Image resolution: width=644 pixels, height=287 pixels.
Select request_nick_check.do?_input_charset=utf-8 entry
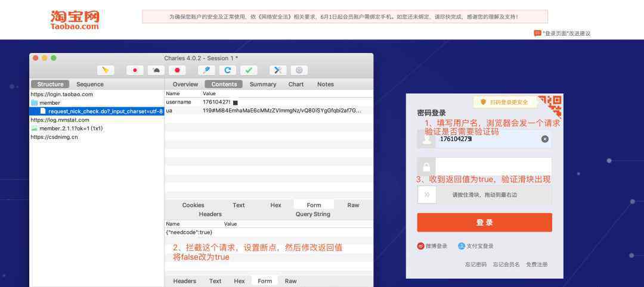[97, 111]
